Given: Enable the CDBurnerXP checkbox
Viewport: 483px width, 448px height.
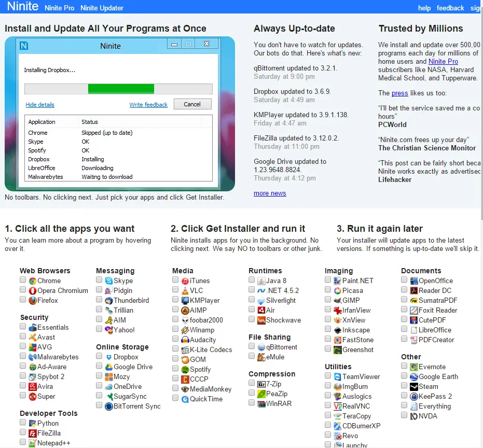Looking at the screenshot, I should click(x=328, y=425).
